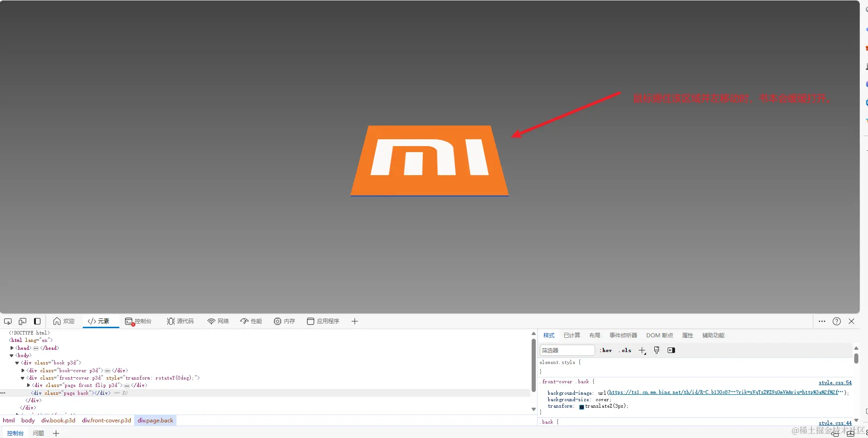This screenshot has height=438, width=868.
Task: Open more tools with the plus icon
Action: [355, 321]
